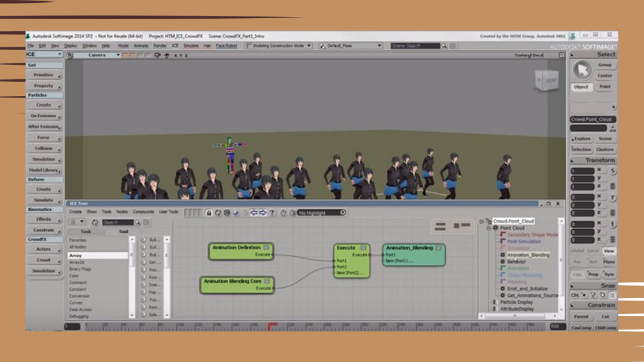Collapse the Point Cloud tree node
The image size is (644, 362).
coord(489,228)
